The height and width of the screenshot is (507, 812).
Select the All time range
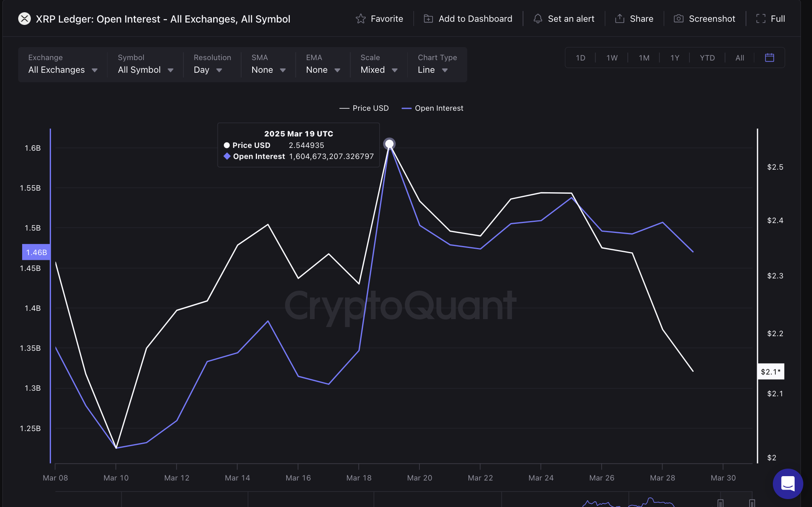point(740,58)
